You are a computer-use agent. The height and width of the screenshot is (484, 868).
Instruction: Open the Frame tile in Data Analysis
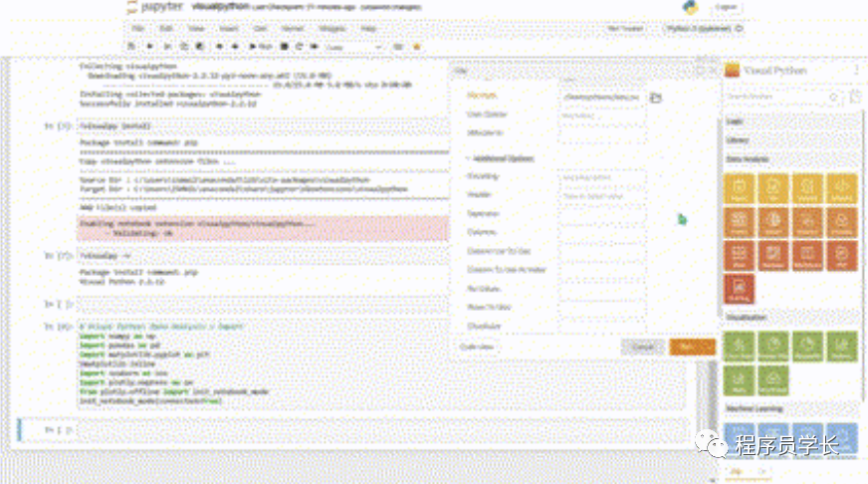[x=739, y=222]
